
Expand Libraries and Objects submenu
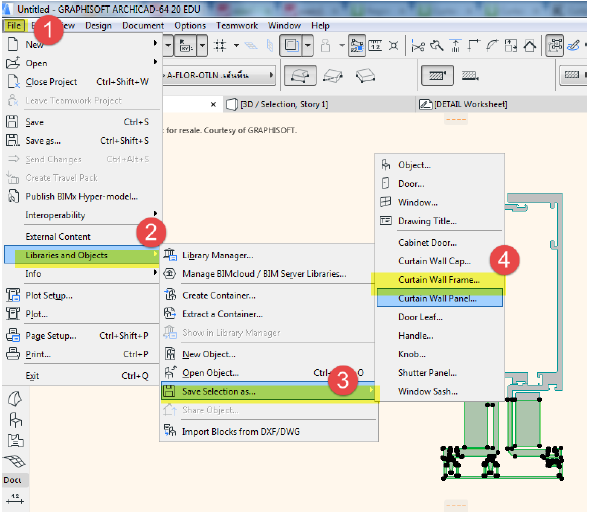(82, 255)
